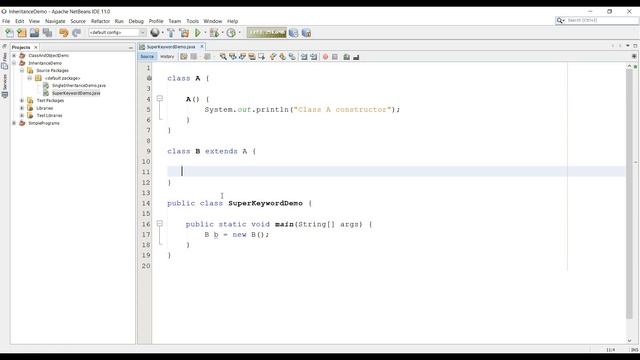
Task: Expand the SimplePrograms project node
Action: (14, 123)
